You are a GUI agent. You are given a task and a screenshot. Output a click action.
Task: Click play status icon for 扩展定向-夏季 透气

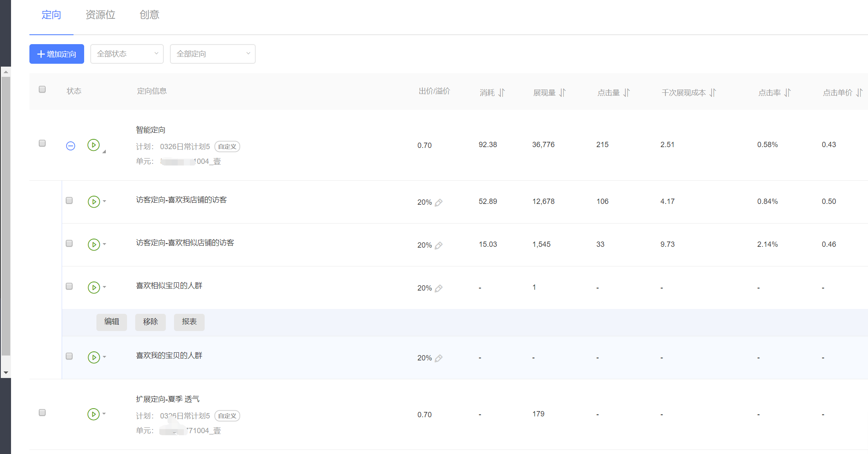pyautogui.click(x=94, y=414)
